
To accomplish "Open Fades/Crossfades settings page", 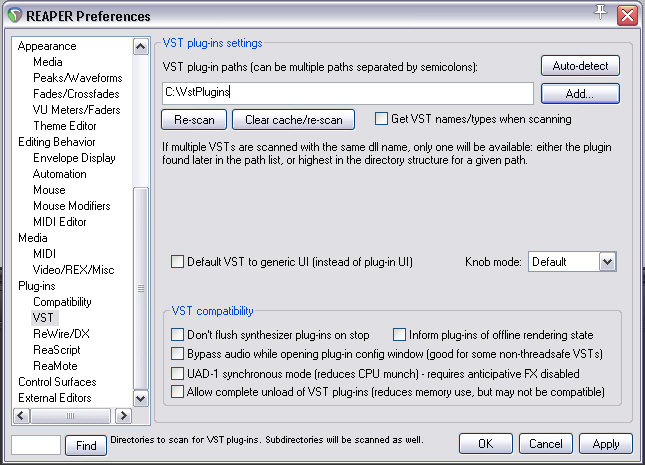I will click(x=76, y=94).
